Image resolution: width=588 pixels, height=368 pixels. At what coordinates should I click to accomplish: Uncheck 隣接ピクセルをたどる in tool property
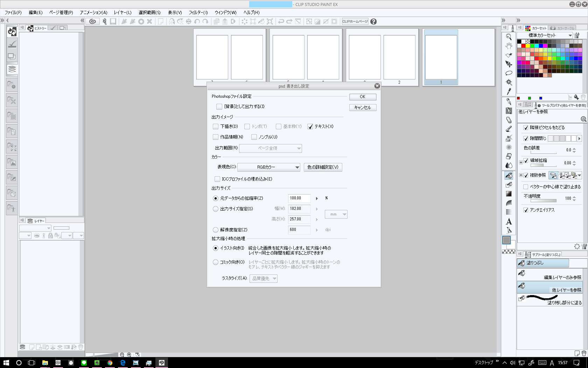526,128
